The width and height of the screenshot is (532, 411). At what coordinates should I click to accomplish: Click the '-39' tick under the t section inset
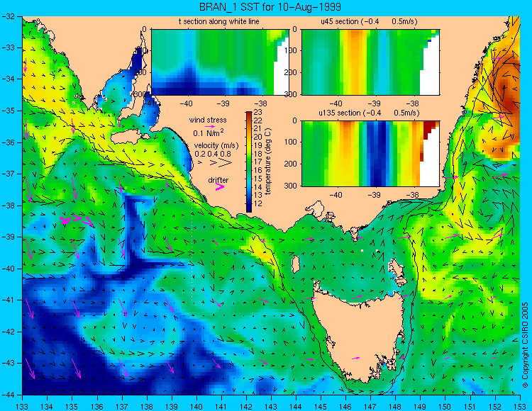coord(223,103)
